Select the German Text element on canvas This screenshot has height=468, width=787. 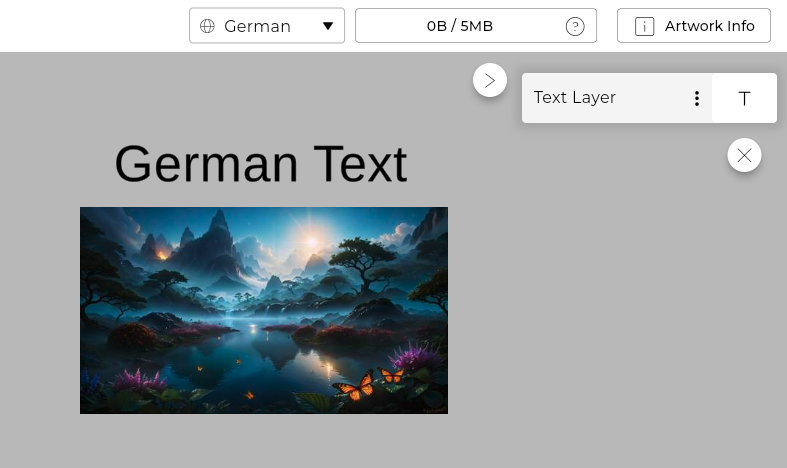pyautogui.click(x=261, y=164)
